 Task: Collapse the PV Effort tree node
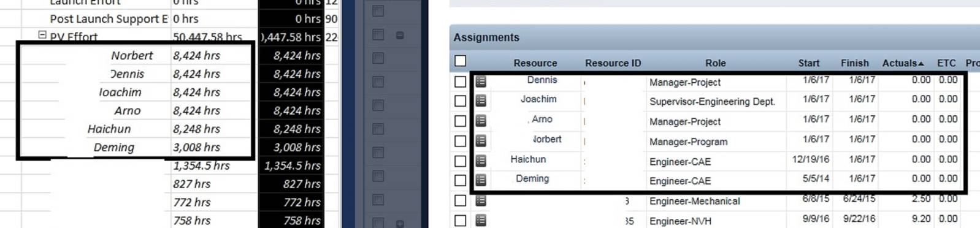42,35
